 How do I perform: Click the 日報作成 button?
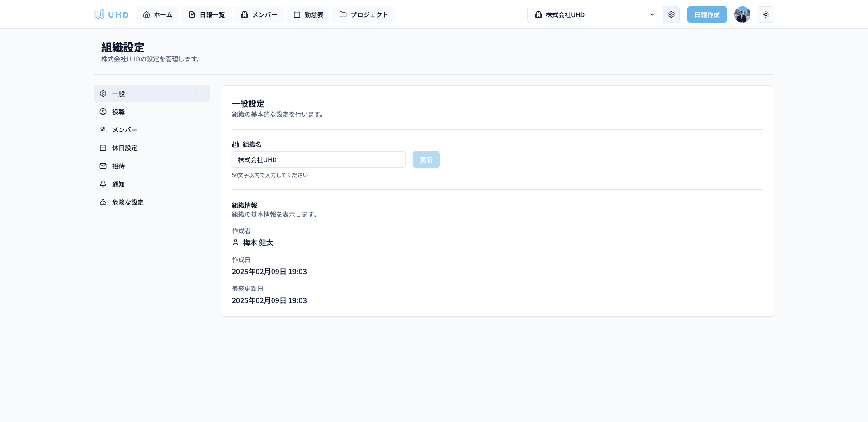click(x=707, y=14)
